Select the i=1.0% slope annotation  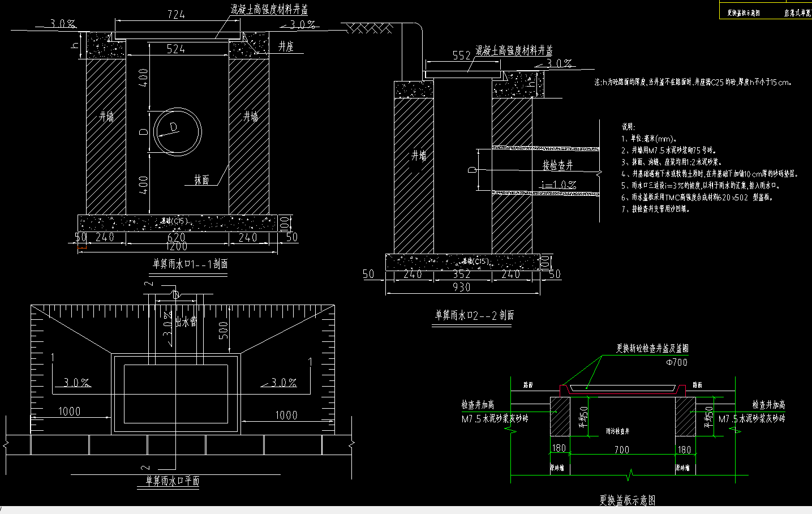[558, 185]
